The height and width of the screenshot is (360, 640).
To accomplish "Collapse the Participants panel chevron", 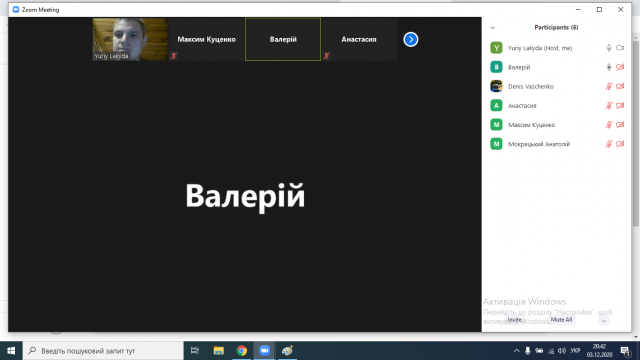I will tap(493, 28).
